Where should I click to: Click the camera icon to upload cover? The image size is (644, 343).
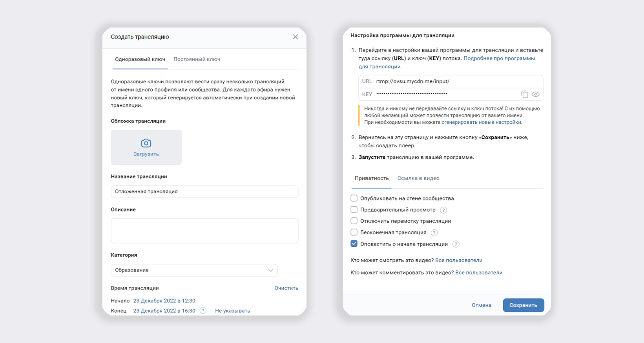pos(146,143)
